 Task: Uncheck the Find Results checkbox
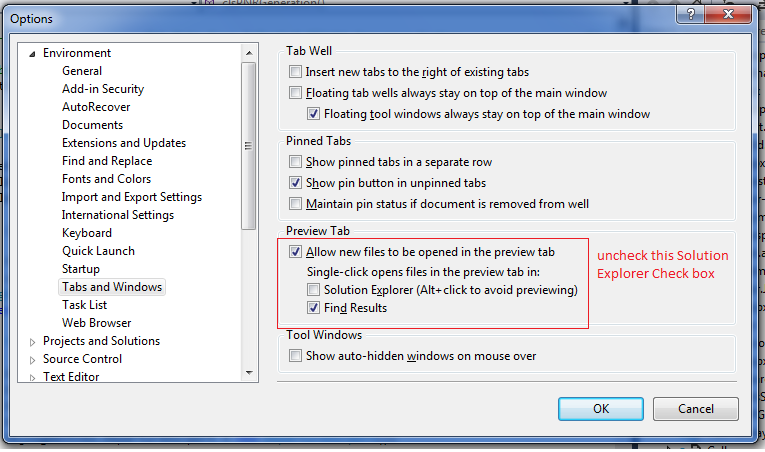313,308
